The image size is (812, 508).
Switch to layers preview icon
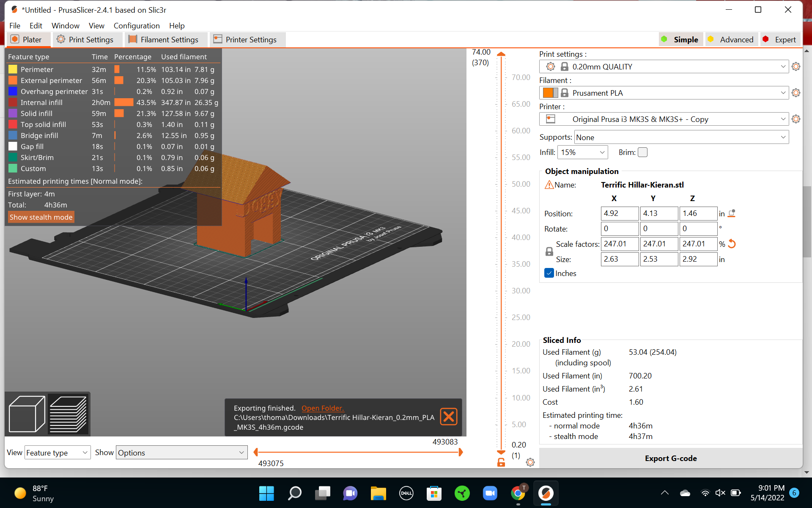click(x=68, y=414)
